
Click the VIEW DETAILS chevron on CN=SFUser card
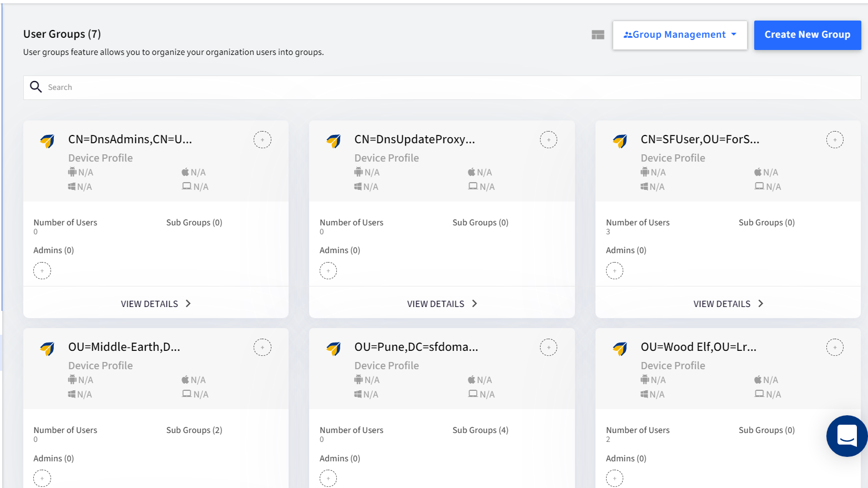761,304
